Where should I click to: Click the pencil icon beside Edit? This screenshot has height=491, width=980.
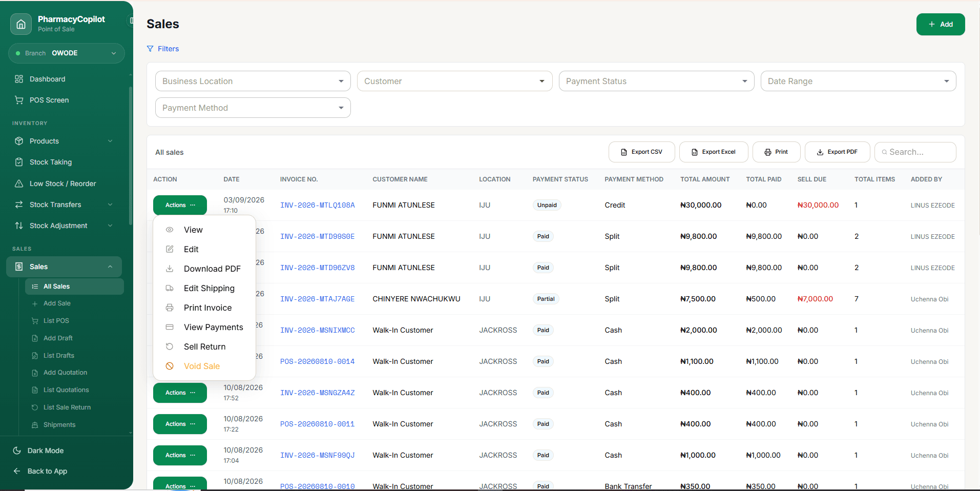[170, 249]
